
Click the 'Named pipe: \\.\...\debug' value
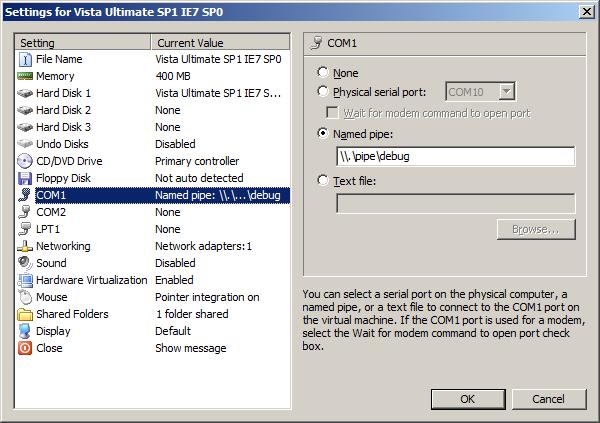218,195
